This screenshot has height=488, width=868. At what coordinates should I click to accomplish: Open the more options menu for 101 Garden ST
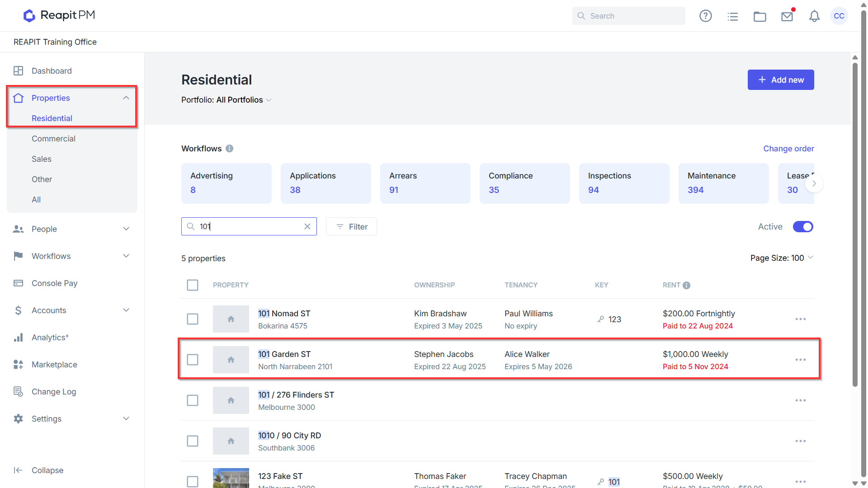(x=801, y=360)
